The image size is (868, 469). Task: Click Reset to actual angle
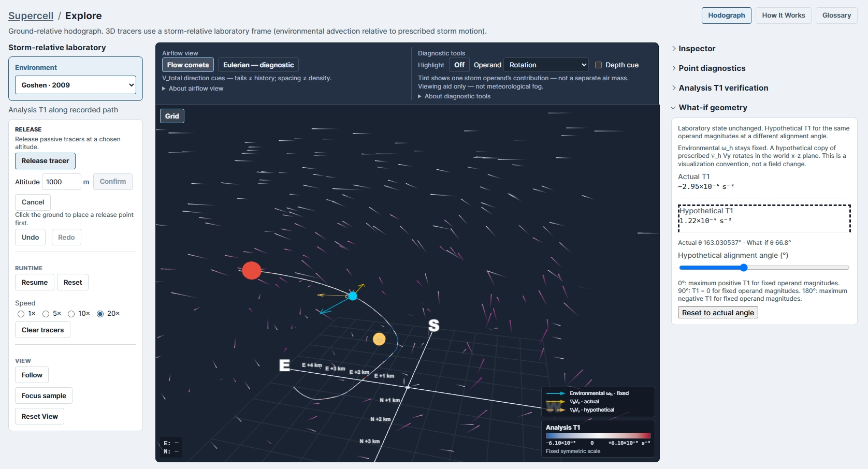[x=718, y=313]
